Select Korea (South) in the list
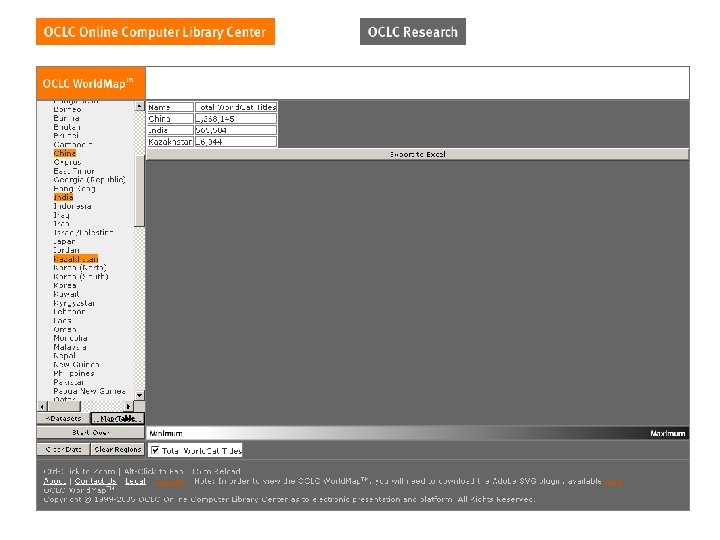The height and width of the screenshot is (540, 720). [x=81, y=276]
